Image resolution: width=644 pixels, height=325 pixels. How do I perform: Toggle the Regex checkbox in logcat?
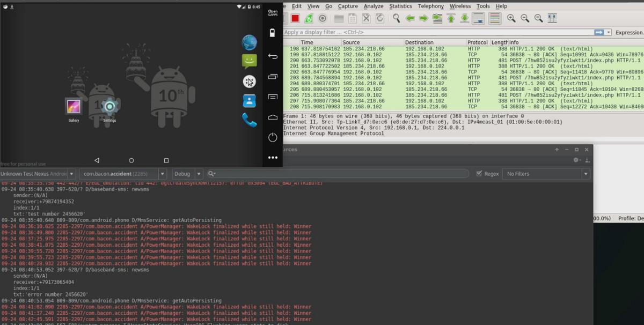(480, 174)
